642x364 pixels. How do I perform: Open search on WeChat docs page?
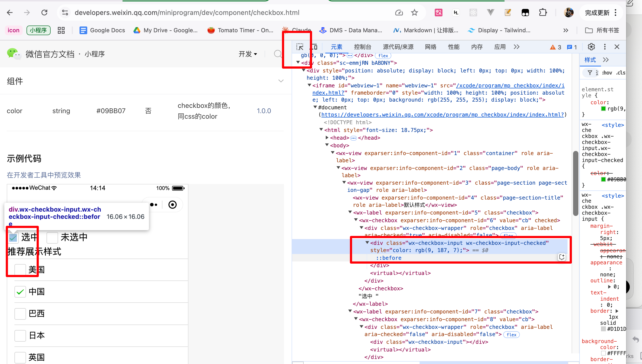coord(277,54)
